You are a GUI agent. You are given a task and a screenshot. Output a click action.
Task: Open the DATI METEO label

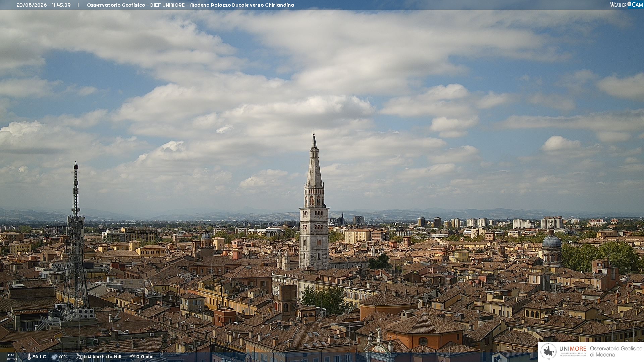(12, 357)
